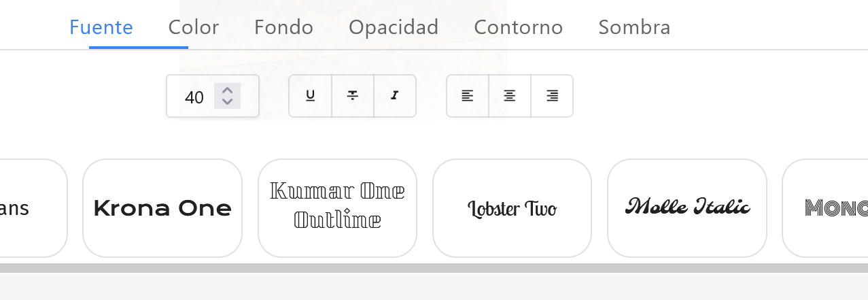Viewport: 868px width, 300px height.
Task: Open the Fondo tab
Action: (283, 27)
